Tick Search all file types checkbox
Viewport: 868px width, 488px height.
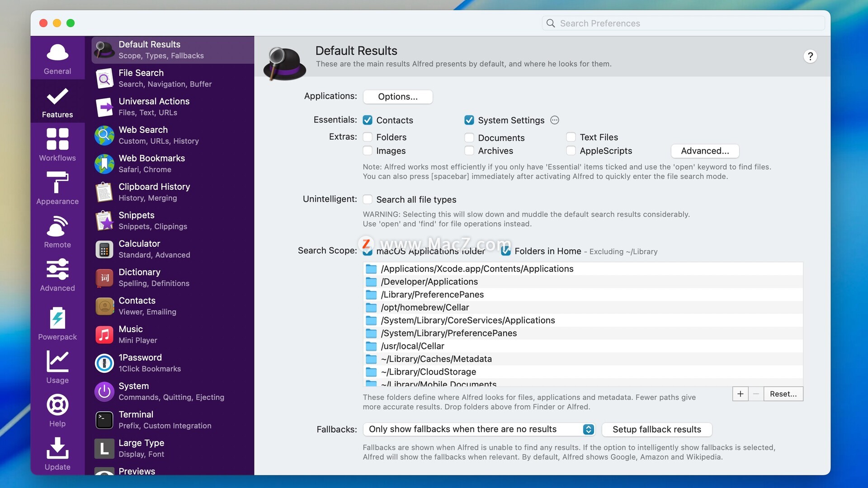click(x=368, y=199)
